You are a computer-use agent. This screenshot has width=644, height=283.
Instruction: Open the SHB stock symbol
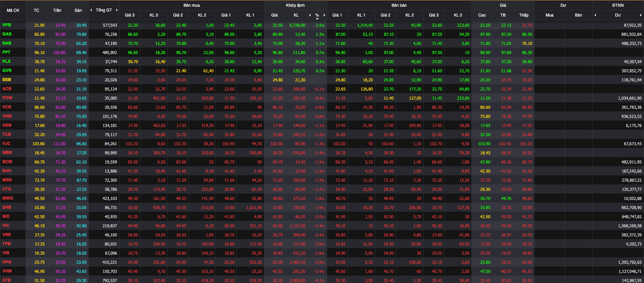[x=7, y=207]
